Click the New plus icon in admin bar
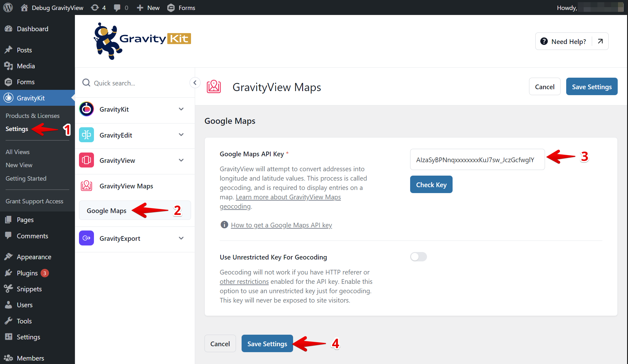The width and height of the screenshot is (628, 364). pyautogui.click(x=140, y=8)
